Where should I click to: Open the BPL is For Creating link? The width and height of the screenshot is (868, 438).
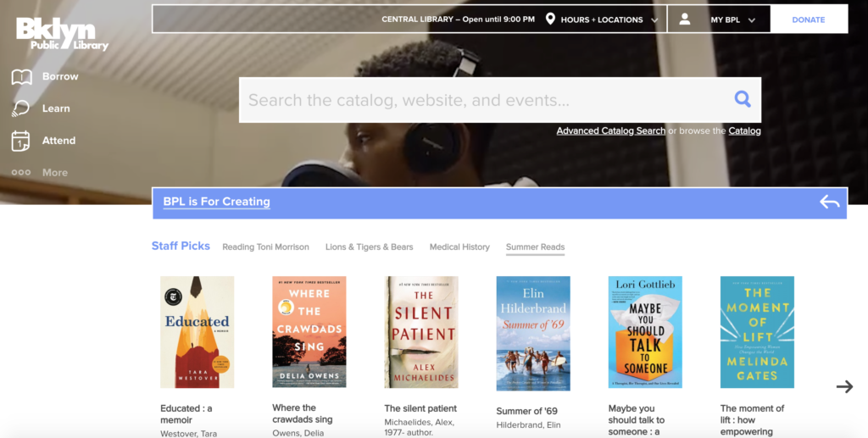click(x=216, y=202)
